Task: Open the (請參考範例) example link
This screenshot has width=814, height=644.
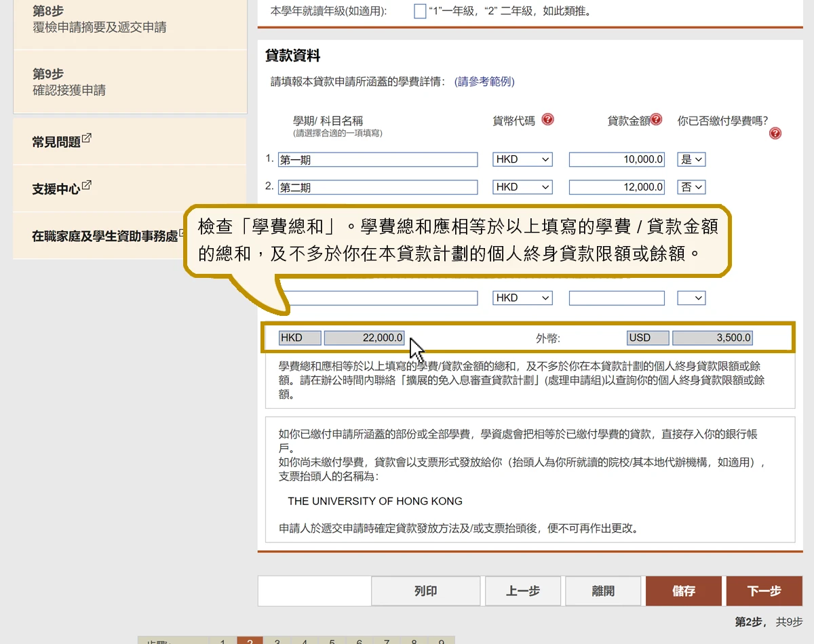Action: (x=484, y=82)
